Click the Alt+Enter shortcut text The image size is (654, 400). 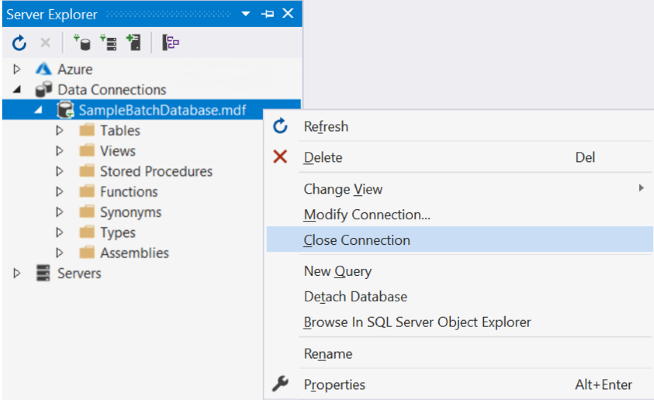click(604, 385)
